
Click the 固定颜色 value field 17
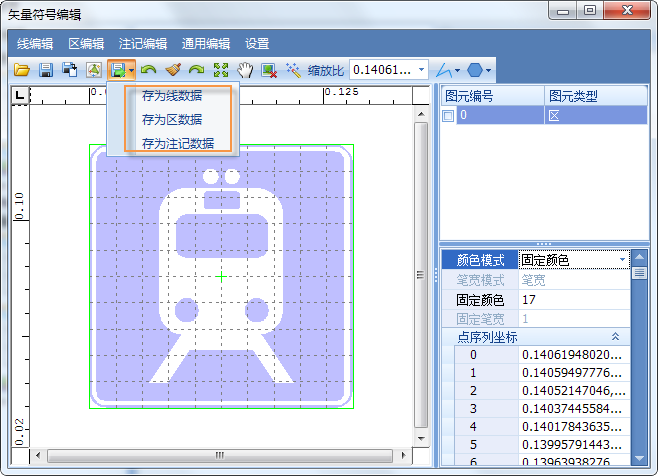pos(574,299)
